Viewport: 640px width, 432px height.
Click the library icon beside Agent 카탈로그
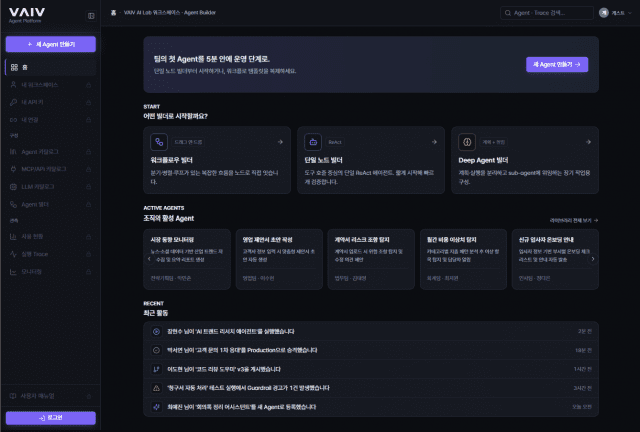pyautogui.click(x=13, y=152)
